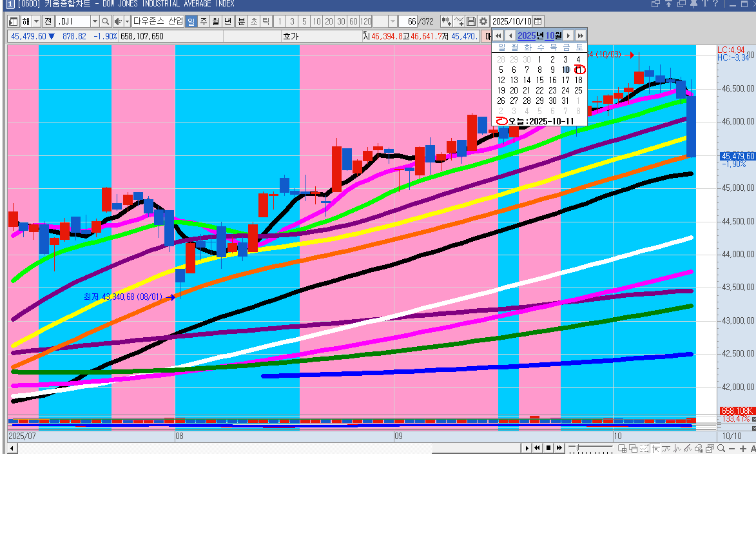Jump to next year in calendar

[x=581, y=35]
